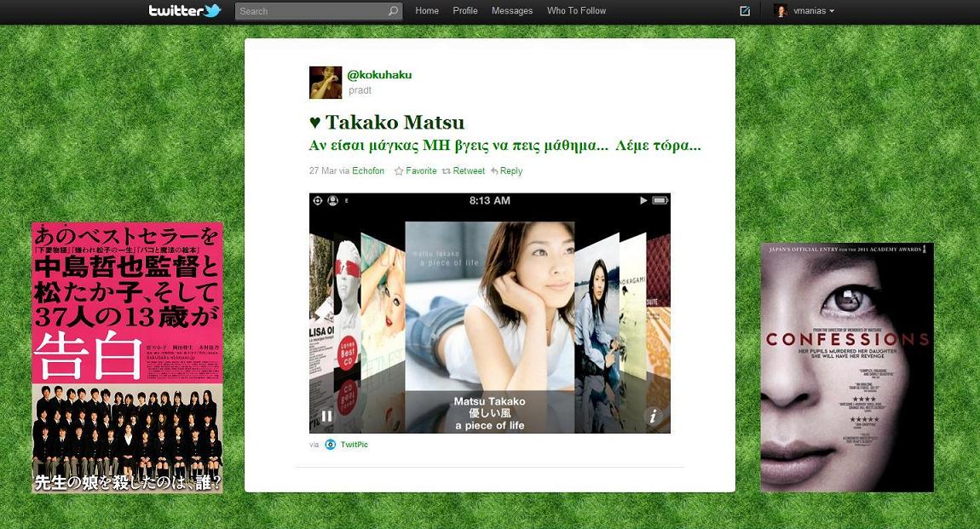The width and height of the screenshot is (980, 529).
Task: Click the Reply arrow icon
Action: (493, 171)
